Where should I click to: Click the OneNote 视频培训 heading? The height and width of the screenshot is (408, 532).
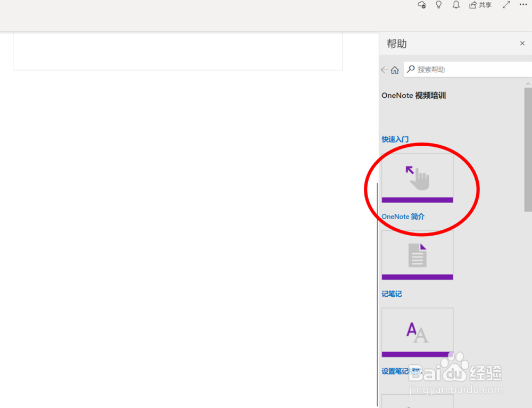413,96
